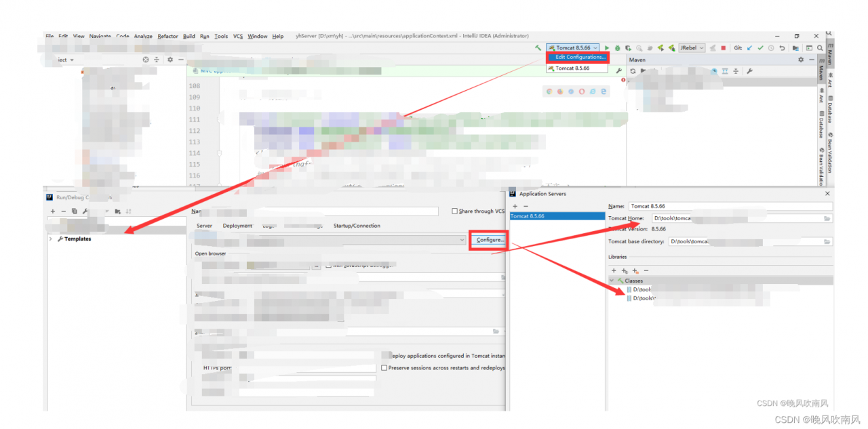Screen dimensions: 868x429
Task: Expand Templates node in Run/Debug tree
Action: point(51,239)
